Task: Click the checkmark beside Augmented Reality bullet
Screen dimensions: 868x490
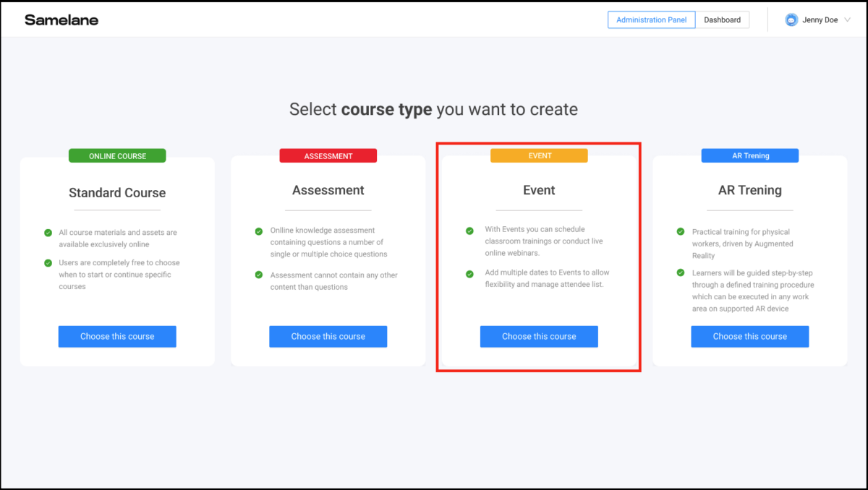Action: coord(680,232)
